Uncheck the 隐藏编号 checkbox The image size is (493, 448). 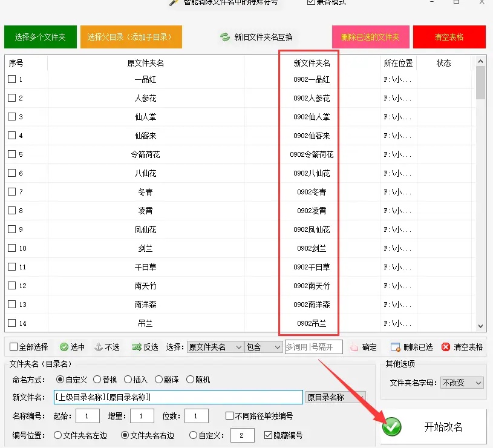pos(268,435)
